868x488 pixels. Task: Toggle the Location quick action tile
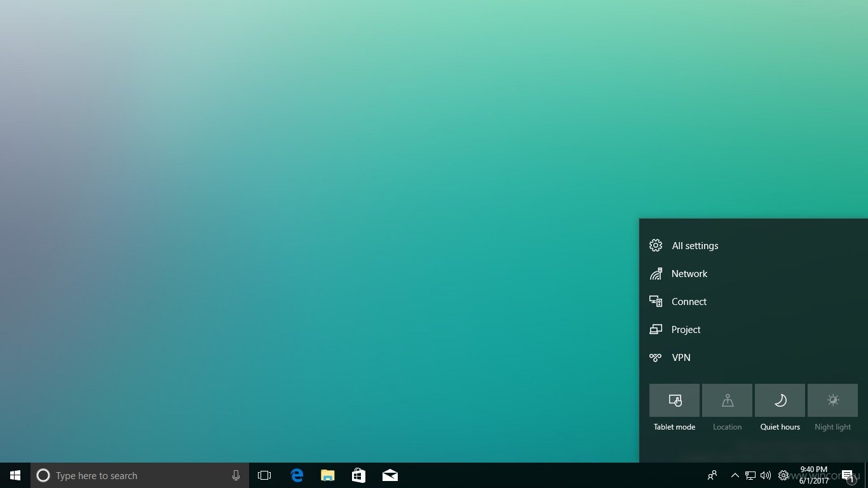727,400
